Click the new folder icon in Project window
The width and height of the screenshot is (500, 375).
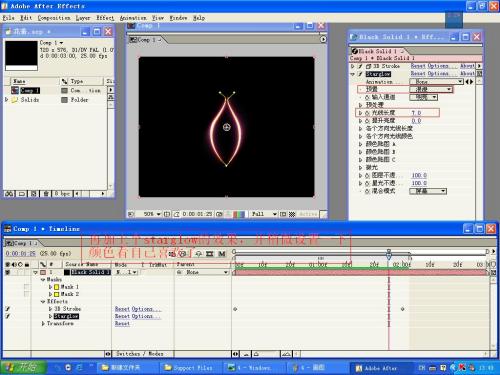(22, 193)
